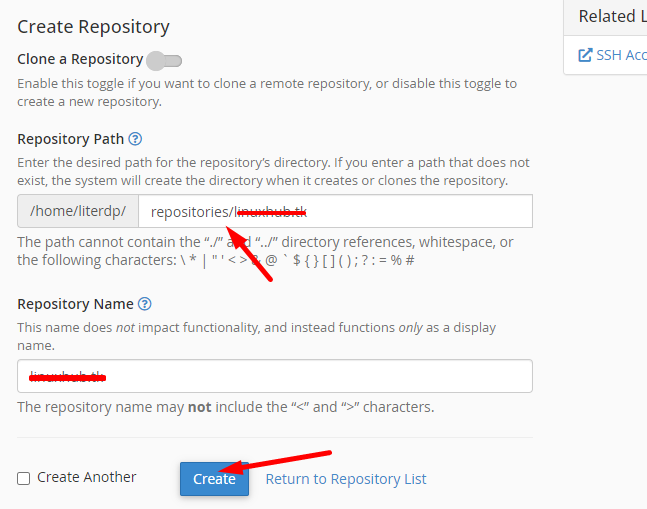647x509 pixels.
Task: Open the SSH Access link
Action: tap(621, 55)
